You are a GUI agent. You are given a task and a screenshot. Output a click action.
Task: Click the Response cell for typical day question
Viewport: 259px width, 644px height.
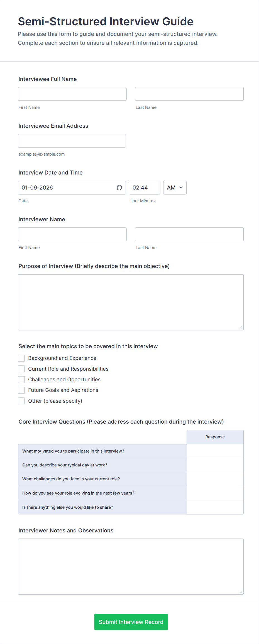[x=215, y=465]
